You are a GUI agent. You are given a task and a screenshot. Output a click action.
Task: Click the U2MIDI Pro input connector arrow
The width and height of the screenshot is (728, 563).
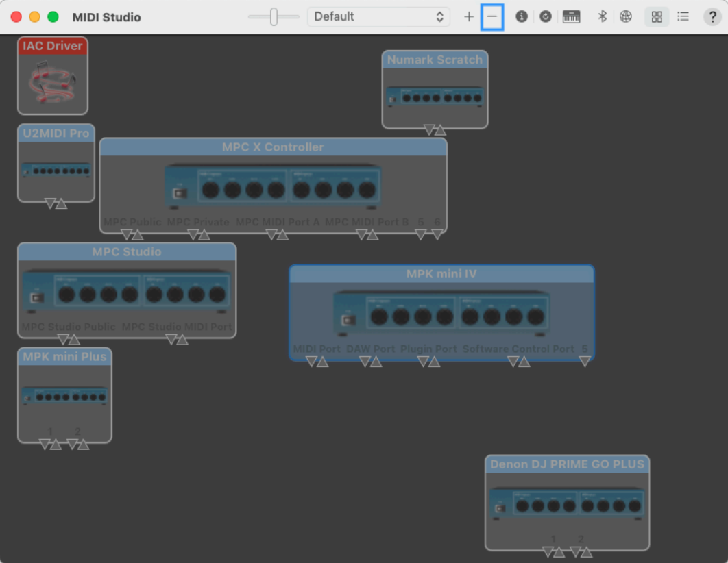[x=61, y=203]
